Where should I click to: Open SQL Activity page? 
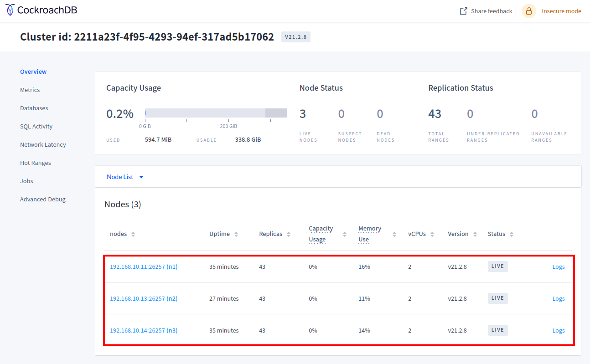pos(36,126)
